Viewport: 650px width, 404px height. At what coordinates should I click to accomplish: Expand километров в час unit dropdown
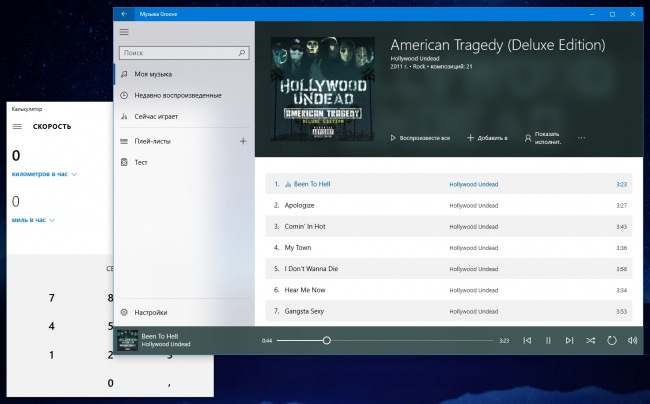44,174
